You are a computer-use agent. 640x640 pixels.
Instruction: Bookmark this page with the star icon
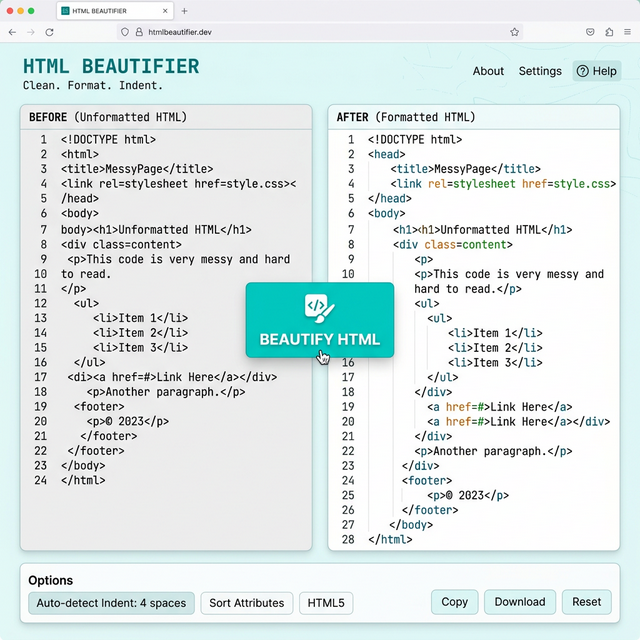click(515, 32)
